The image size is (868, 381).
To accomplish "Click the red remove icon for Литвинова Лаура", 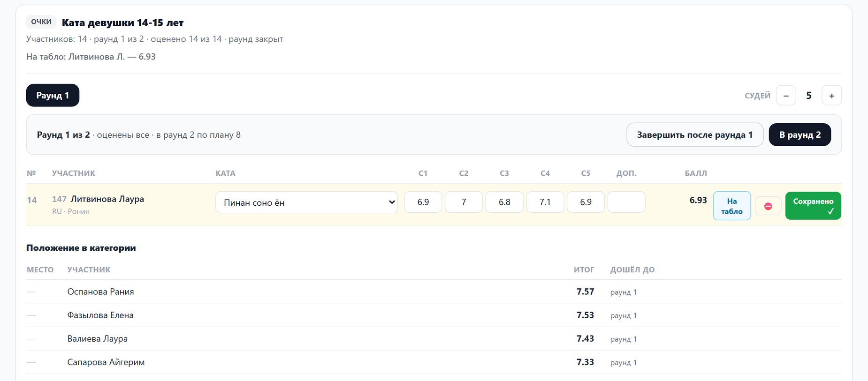I will [768, 206].
